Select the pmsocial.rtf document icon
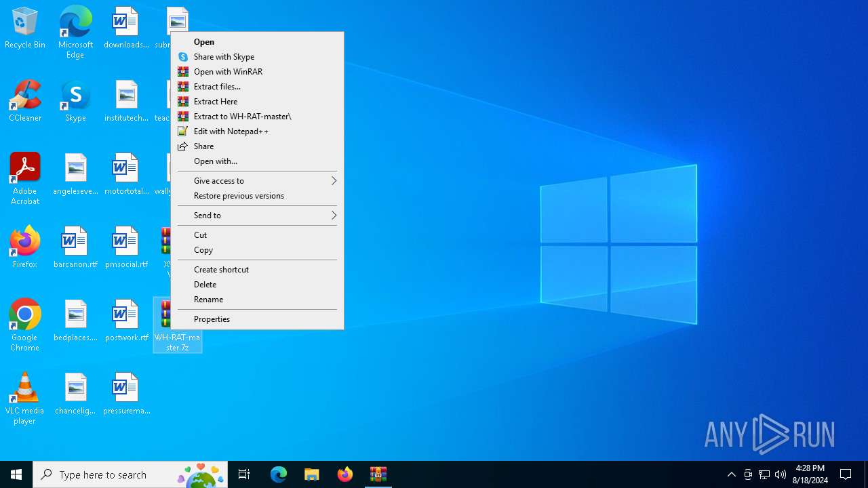 [126, 248]
